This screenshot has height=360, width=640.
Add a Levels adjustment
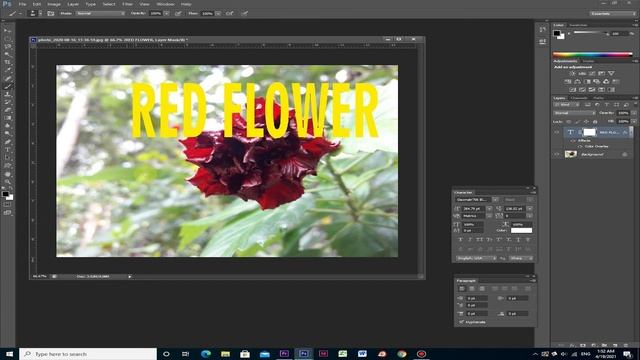point(582,73)
